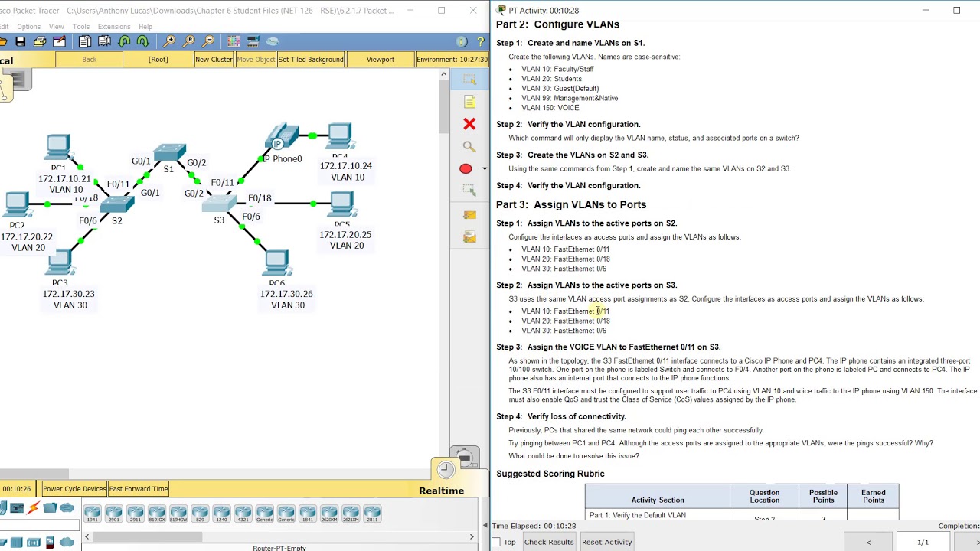Click the device list scroll-right arrow

472,537
